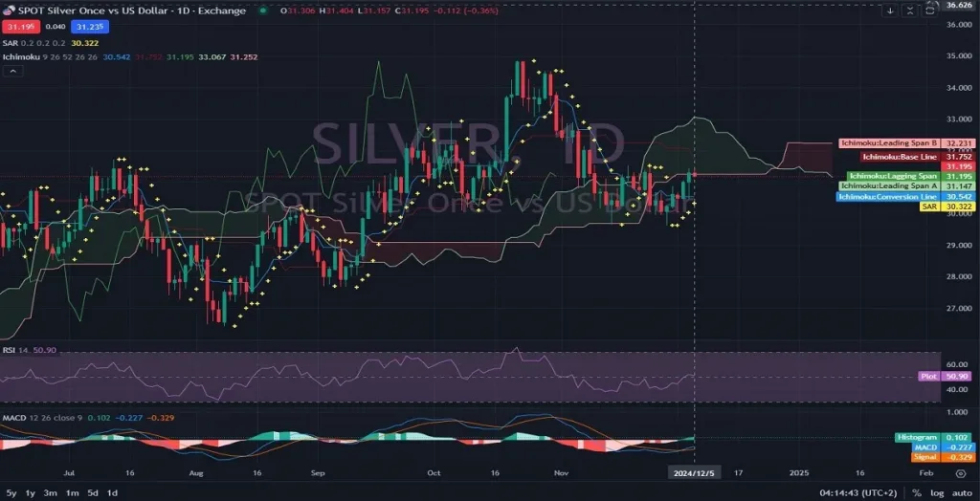This screenshot has width=980, height=501.
Task: Switch to 1d date range
Action: point(112,493)
